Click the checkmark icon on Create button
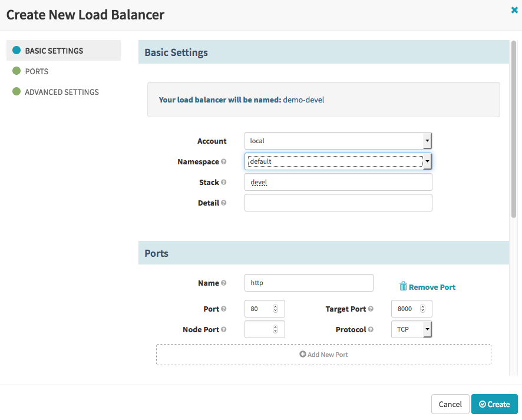 [x=483, y=404]
